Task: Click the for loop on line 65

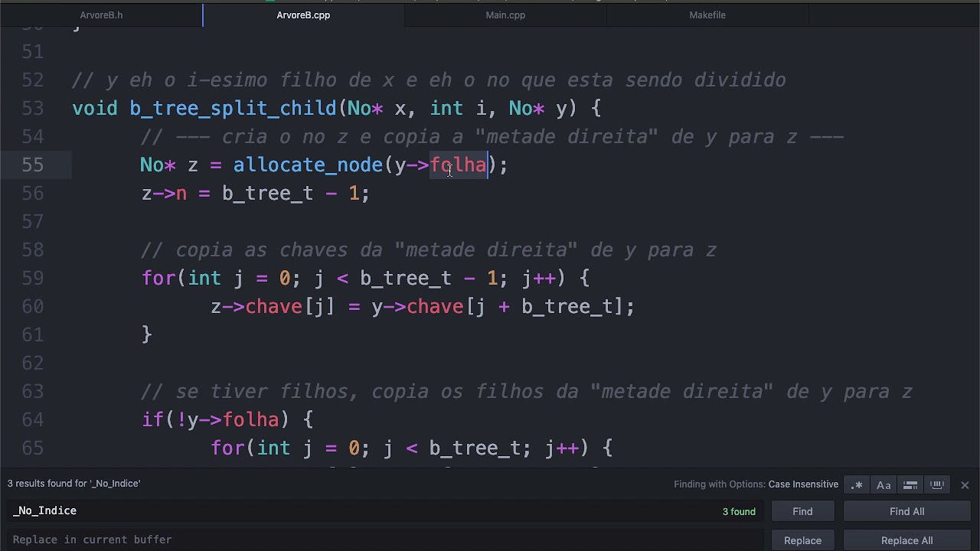Action: click(412, 448)
